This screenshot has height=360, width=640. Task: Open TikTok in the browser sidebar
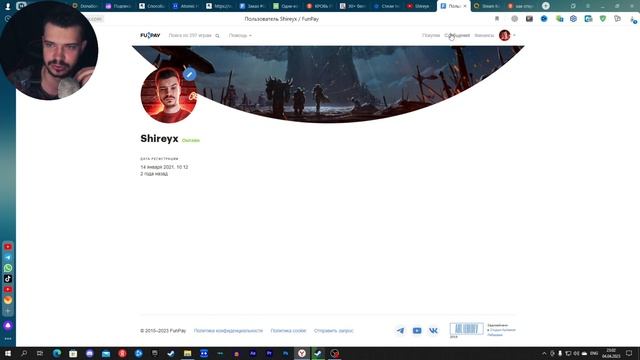click(8, 279)
